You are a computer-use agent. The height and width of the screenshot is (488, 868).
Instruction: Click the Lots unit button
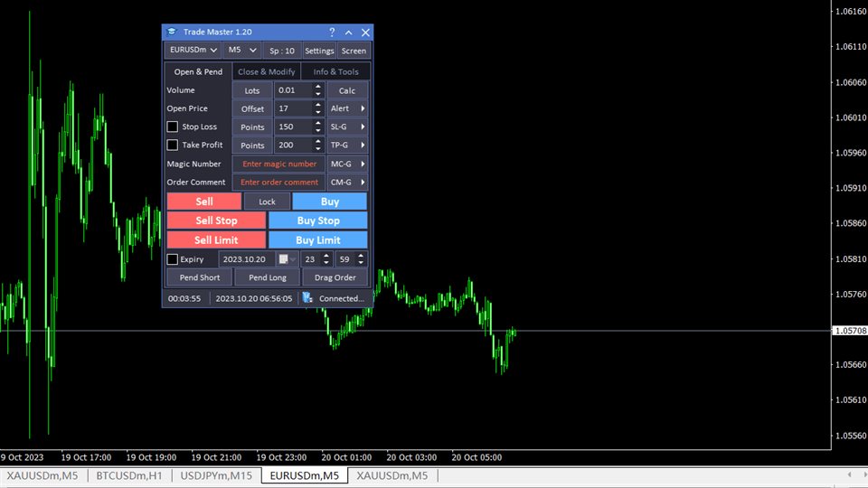pos(252,90)
